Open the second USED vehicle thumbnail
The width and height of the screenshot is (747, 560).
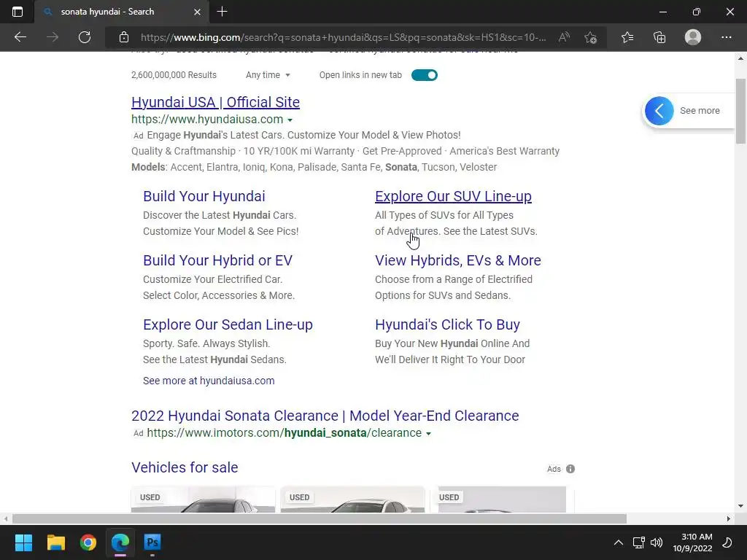[x=352, y=499]
